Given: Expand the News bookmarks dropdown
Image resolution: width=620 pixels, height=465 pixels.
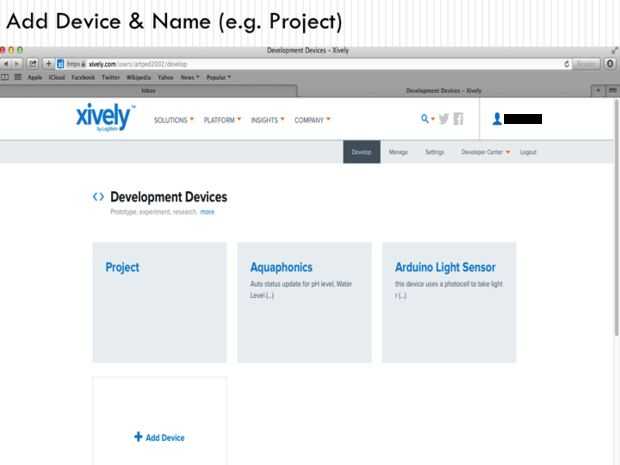Looking at the screenshot, I should (190, 77).
